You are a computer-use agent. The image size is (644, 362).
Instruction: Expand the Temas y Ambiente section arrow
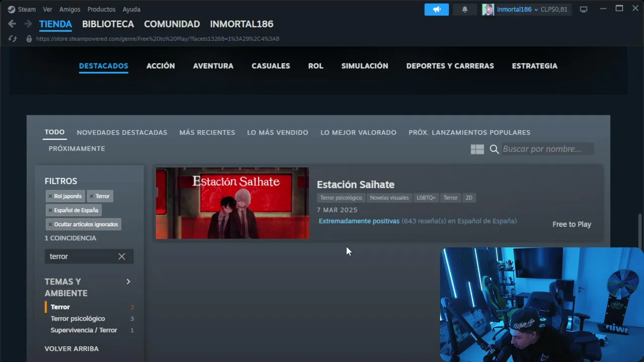(128, 282)
